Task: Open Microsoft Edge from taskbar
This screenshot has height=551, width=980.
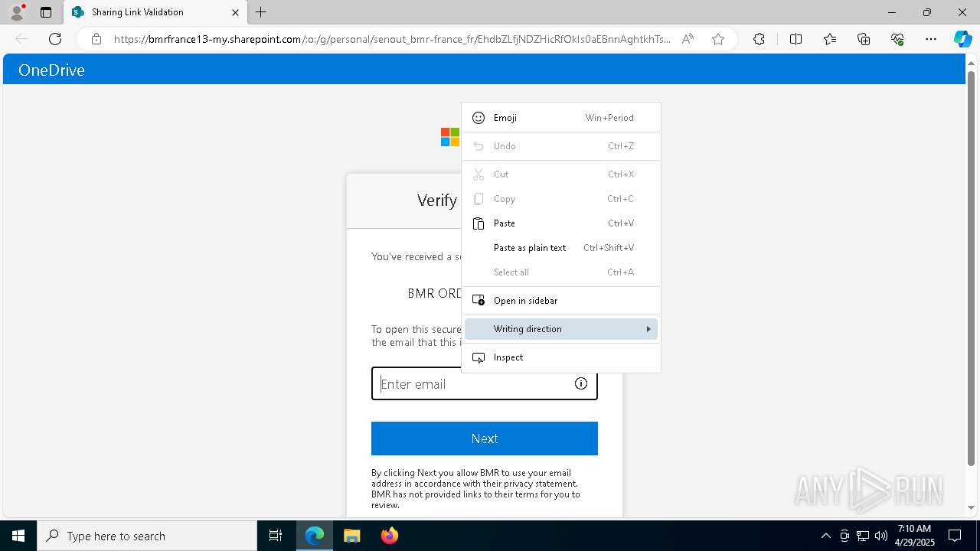Action: (315, 536)
